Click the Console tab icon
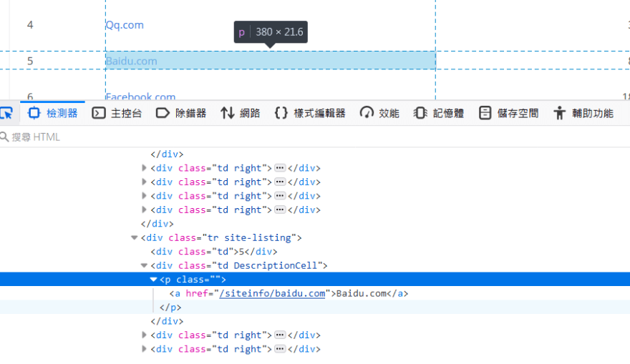The height and width of the screenshot is (364, 630). 99,113
